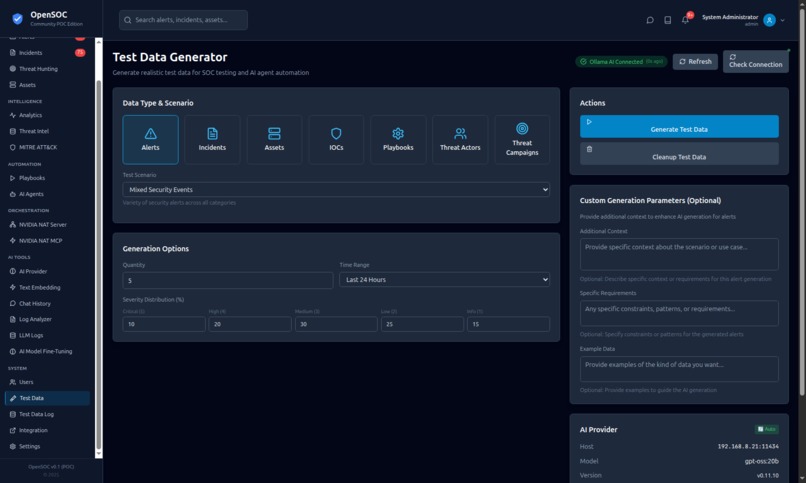806x483 pixels.
Task: Click Check Connection button
Action: coord(756,61)
